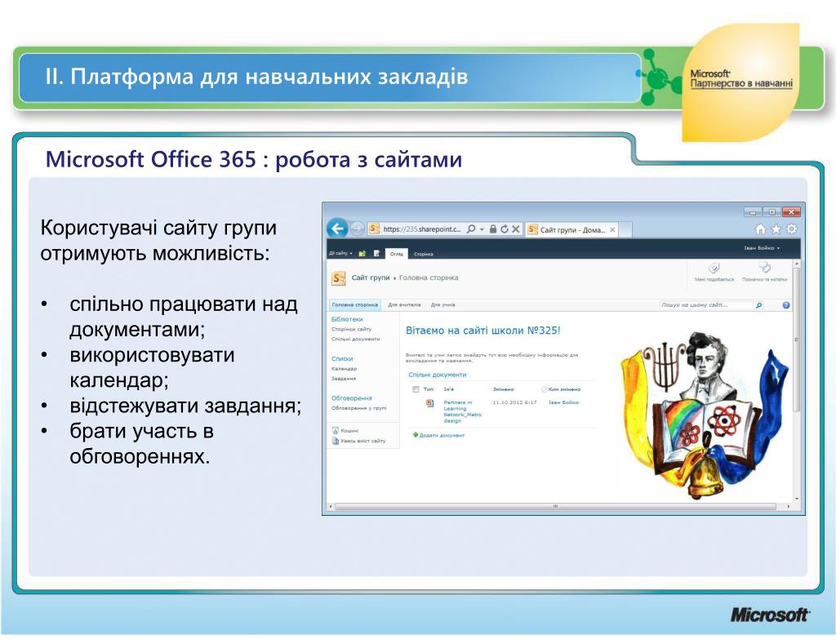This screenshot has width=836, height=644.
Task: Select the 'Сторінка' ribbon tab
Action: pos(424,255)
